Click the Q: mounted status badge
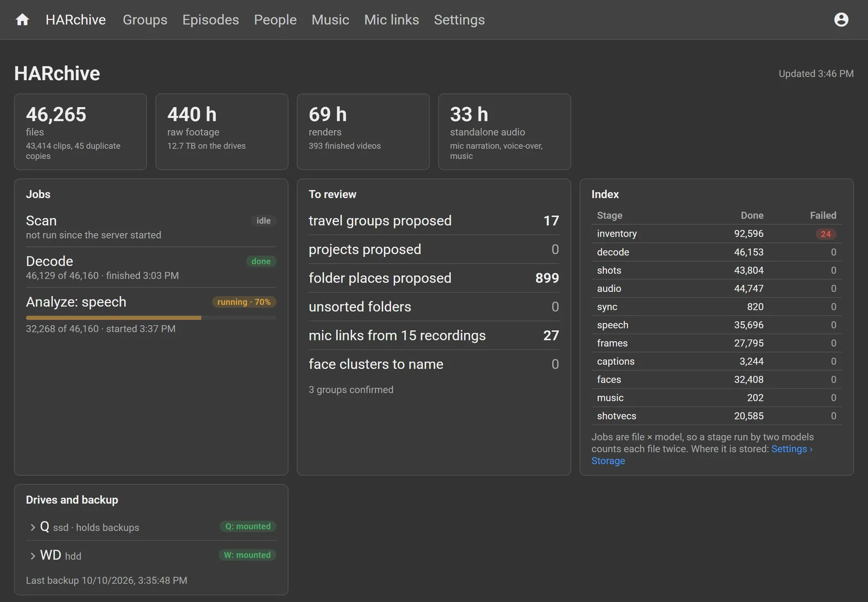 click(248, 526)
